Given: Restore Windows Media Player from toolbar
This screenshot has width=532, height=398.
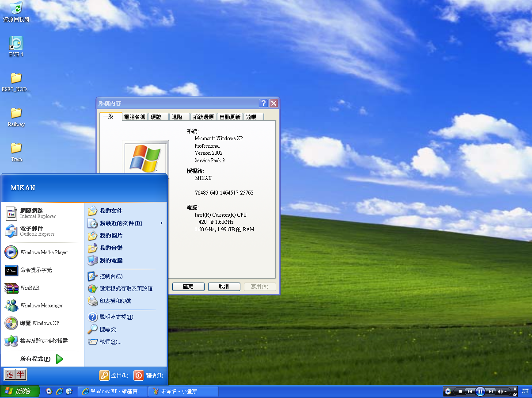Looking at the screenshot, I should point(515,394).
